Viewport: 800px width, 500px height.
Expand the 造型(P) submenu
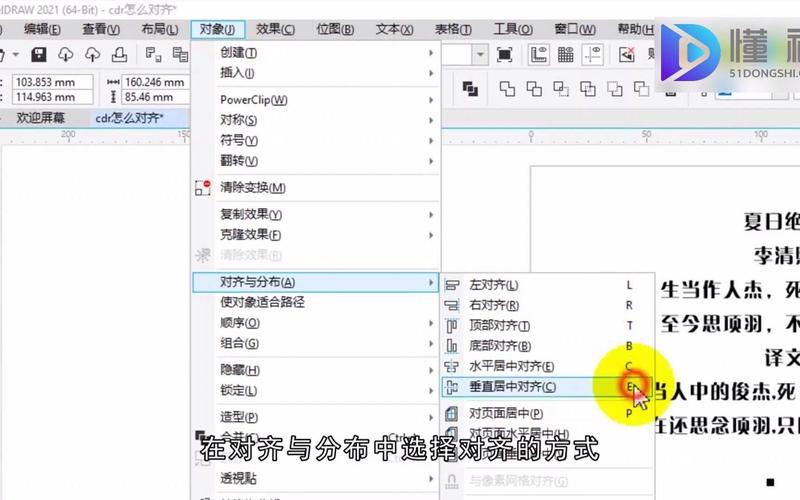[316, 417]
